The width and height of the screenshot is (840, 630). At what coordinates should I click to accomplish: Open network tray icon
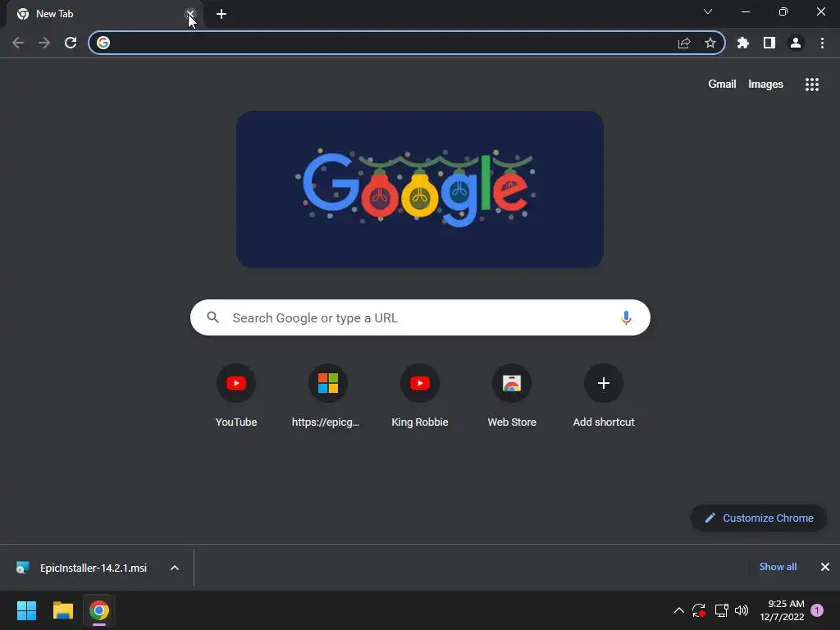pos(721,610)
